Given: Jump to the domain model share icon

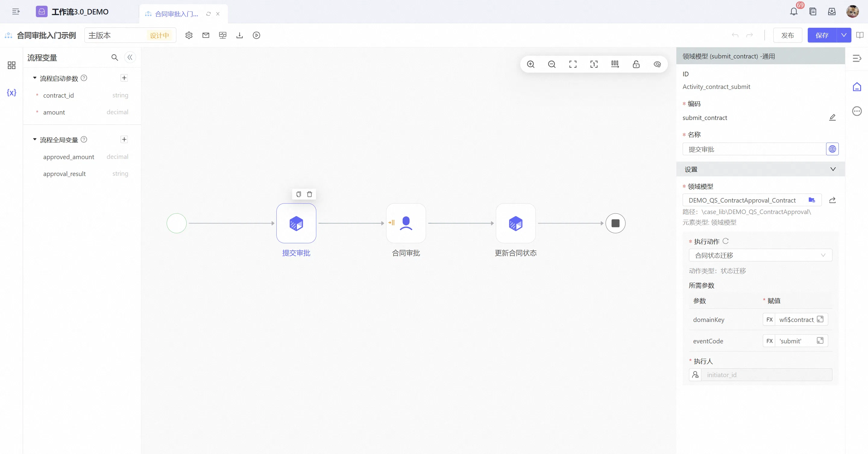Looking at the screenshot, I should pos(832,200).
